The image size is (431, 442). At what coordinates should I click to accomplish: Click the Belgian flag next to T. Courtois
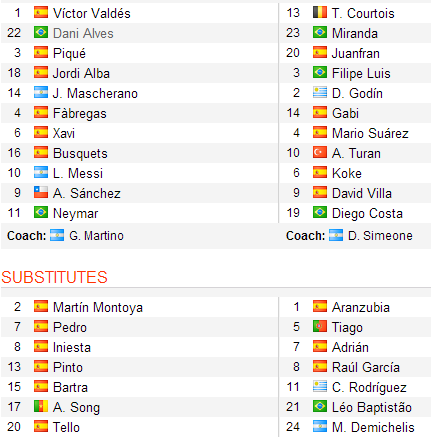pyautogui.click(x=320, y=12)
